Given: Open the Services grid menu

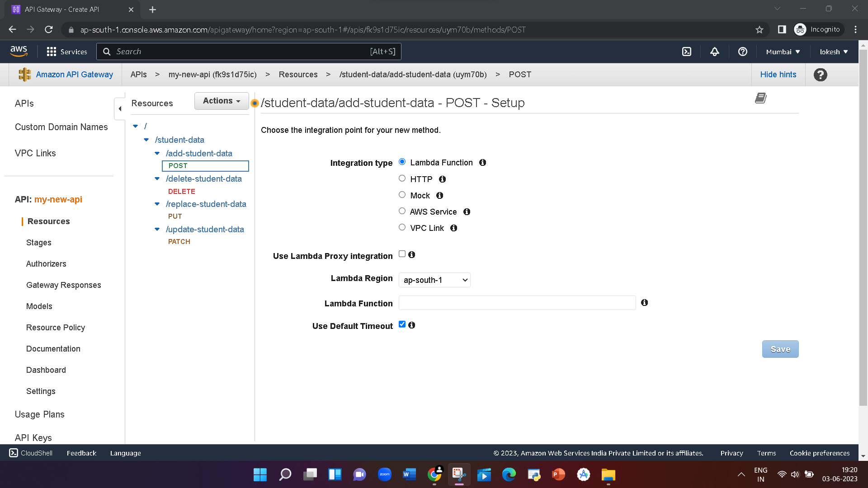Looking at the screenshot, I should (x=66, y=52).
